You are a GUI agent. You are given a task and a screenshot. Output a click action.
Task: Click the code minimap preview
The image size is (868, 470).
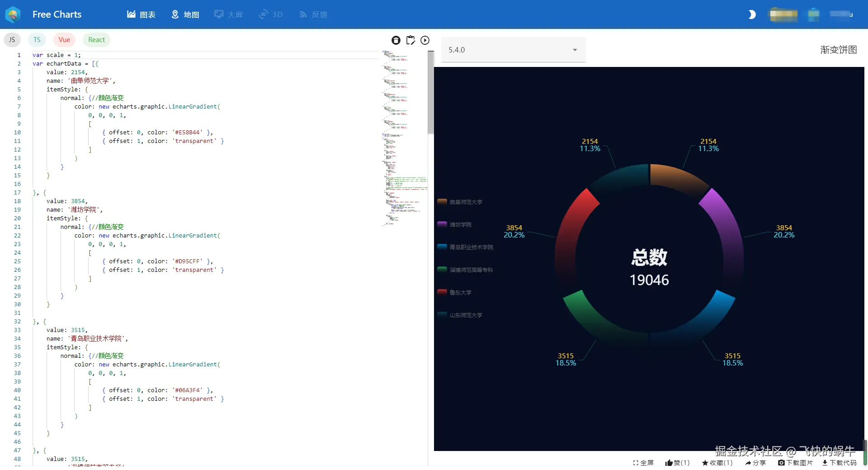[404, 136]
